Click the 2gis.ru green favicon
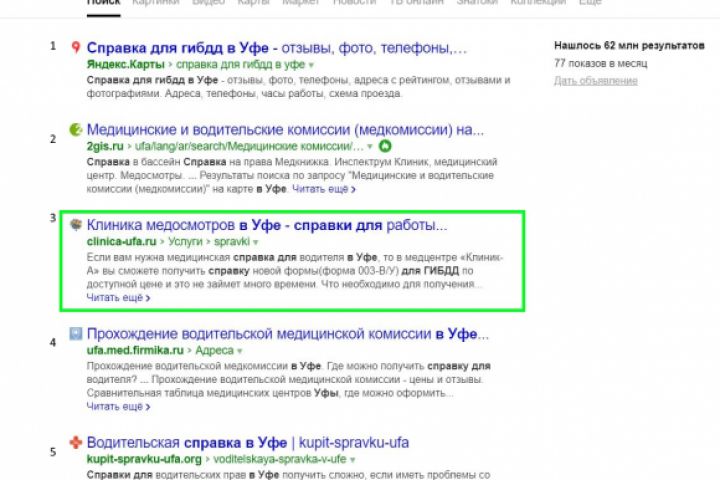 [x=76, y=130]
